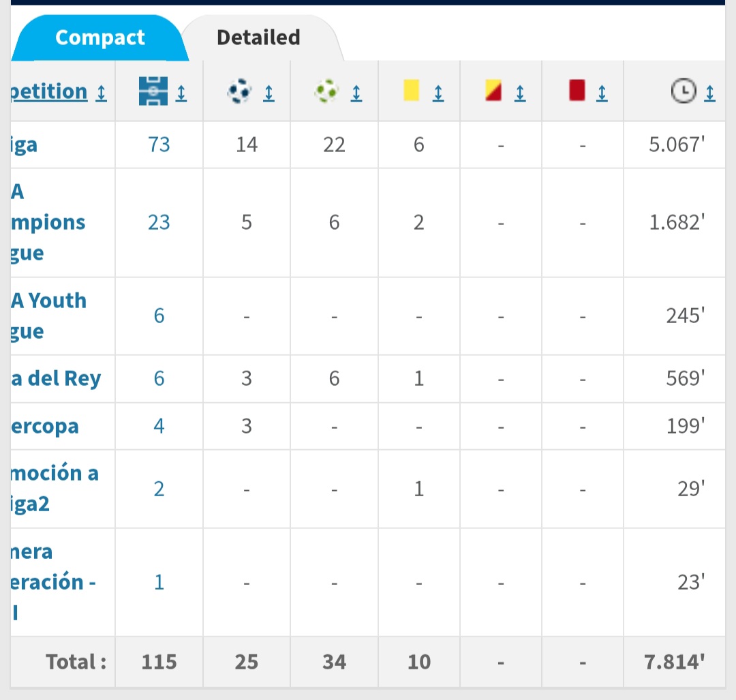Click the yellow card icon
Screen dimensions: 736x700
411,91
